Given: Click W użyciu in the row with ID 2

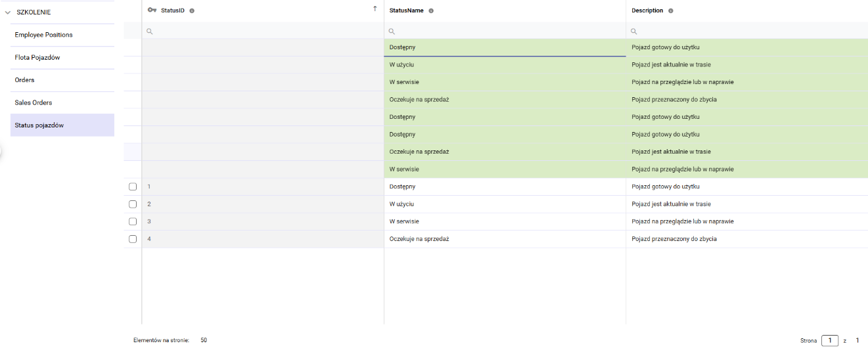Looking at the screenshot, I should pyautogui.click(x=401, y=204).
